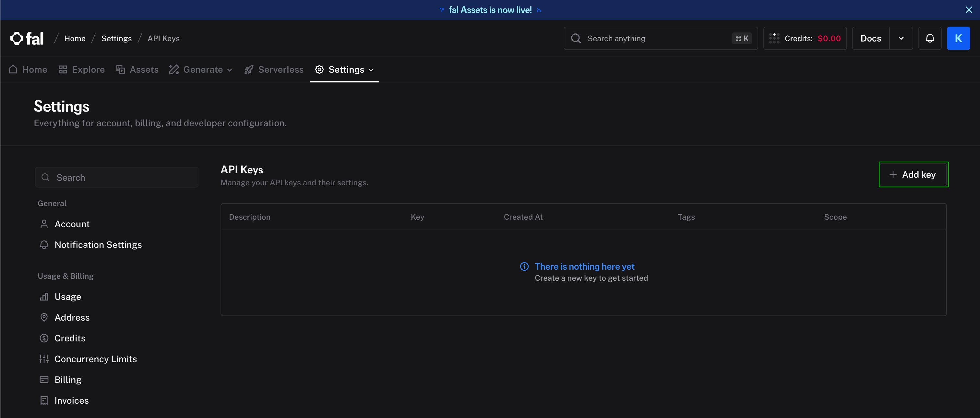Focus the settings sidebar Search field
Screen dimensions: 980x418
pos(116,178)
